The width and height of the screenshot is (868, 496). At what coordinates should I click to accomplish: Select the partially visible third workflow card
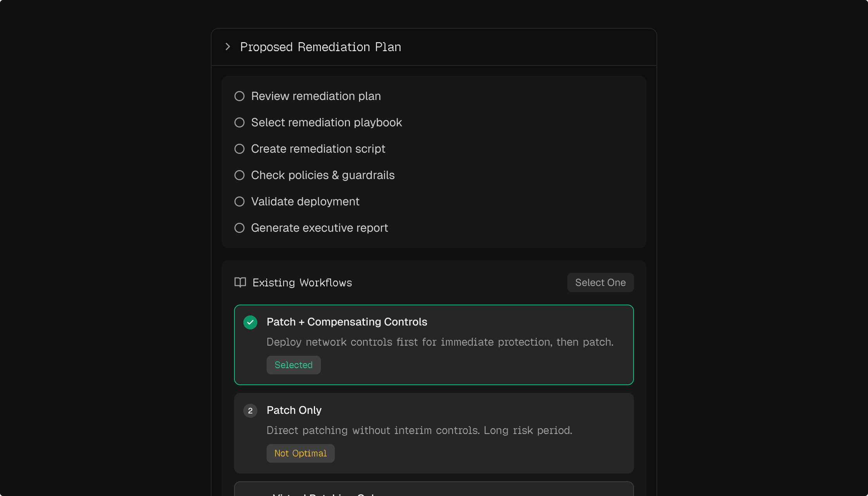coord(434,490)
